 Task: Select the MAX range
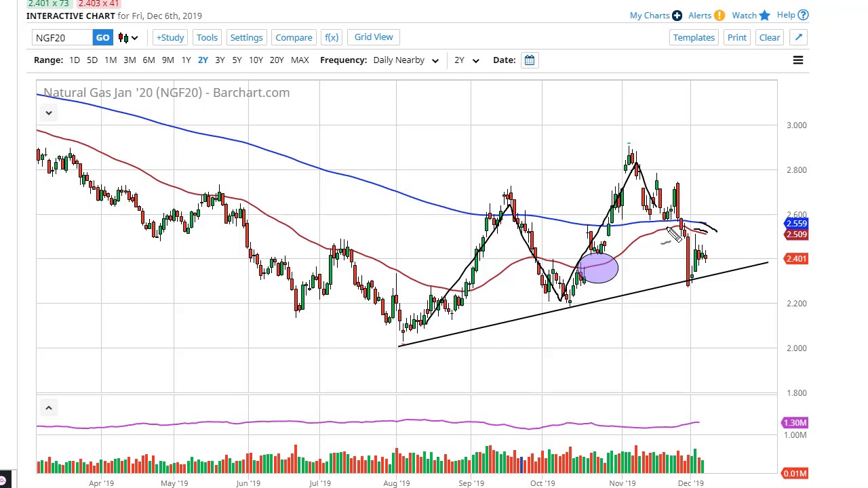pyautogui.click(x=300, y=60)
